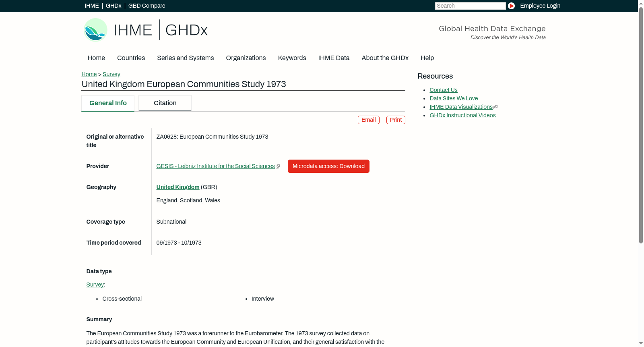The image size is (644, 347).
Task: Open the Organizations menu item
Action: point(246,58)
